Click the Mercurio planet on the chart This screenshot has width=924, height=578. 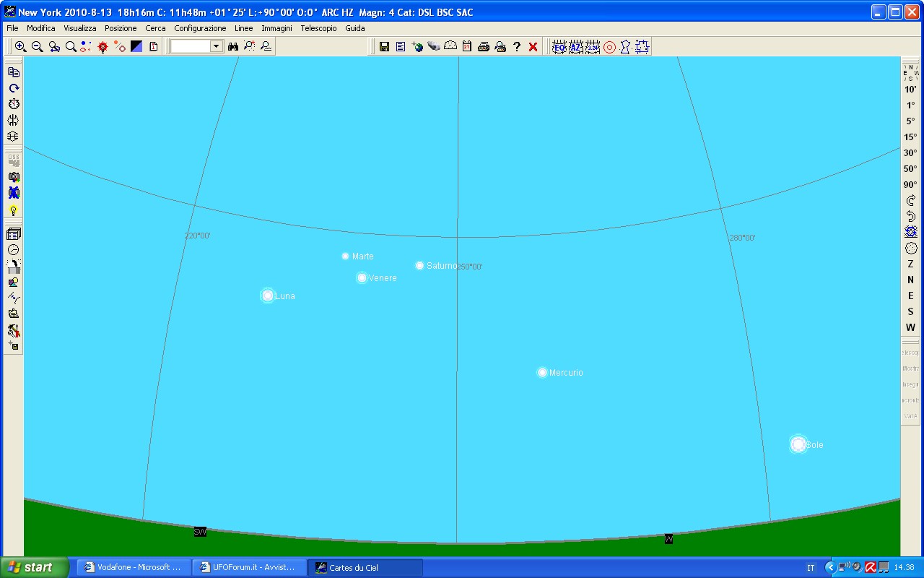point(542,373)
